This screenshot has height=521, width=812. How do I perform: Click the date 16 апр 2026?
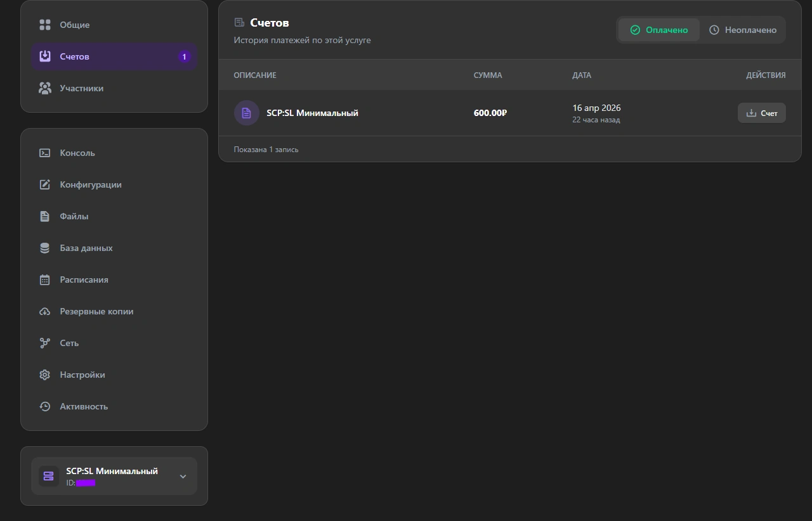click(x=596, y=108)
